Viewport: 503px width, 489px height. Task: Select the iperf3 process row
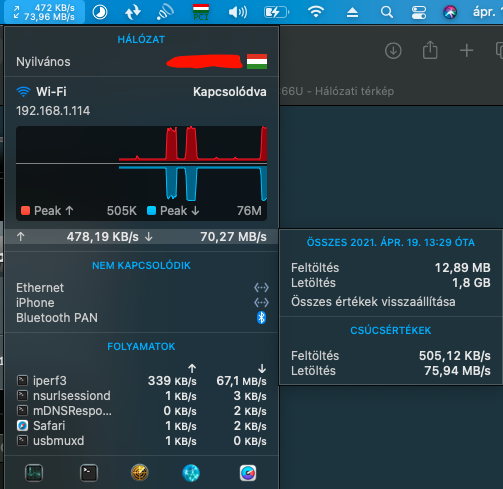click(x=141, y=381)
